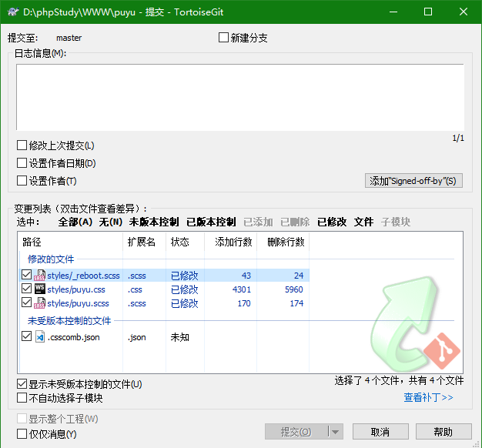Uncheck .csscomb.json file checkbox
The height and width of the screenshot is (448, 482).
pyautogui.click(x=26, y=336)
